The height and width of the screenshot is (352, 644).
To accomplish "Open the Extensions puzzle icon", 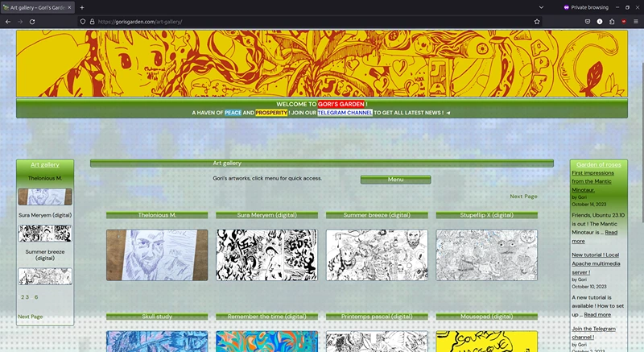I will coord(612,22).
